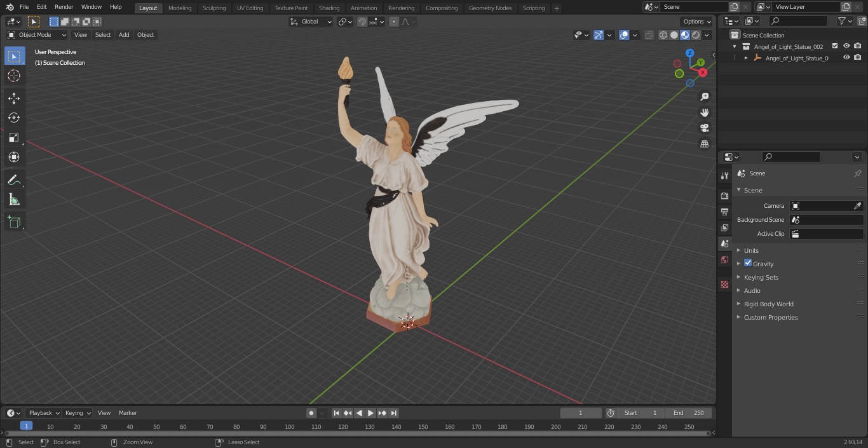Screen dimensions: 868x448
Task: Toggle auto keying record button
Action: (x=311, y=413)
